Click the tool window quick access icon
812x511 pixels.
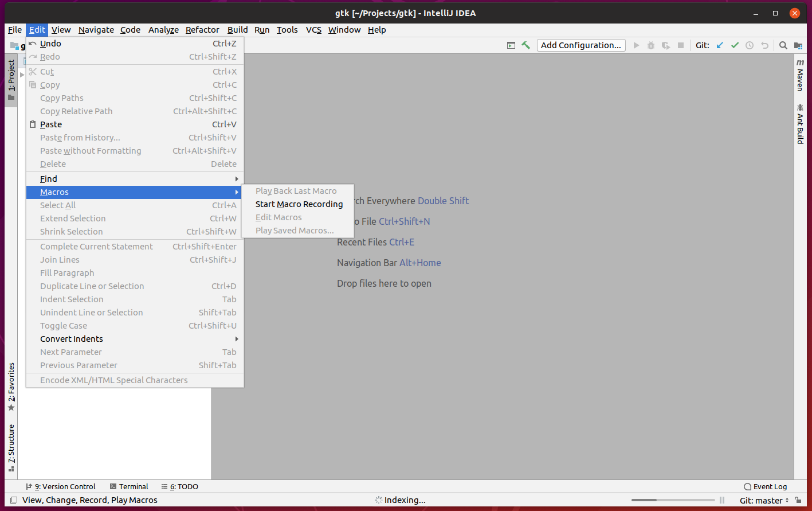14,500
